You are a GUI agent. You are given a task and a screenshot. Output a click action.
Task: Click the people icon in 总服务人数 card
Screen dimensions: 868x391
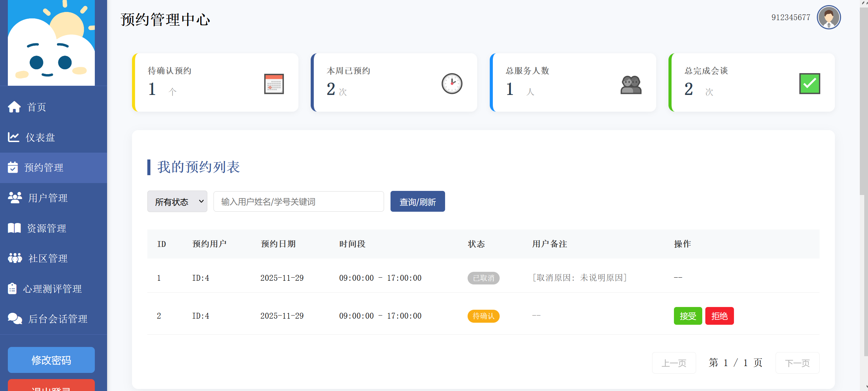pyautogui.click(x=631, y=84)
